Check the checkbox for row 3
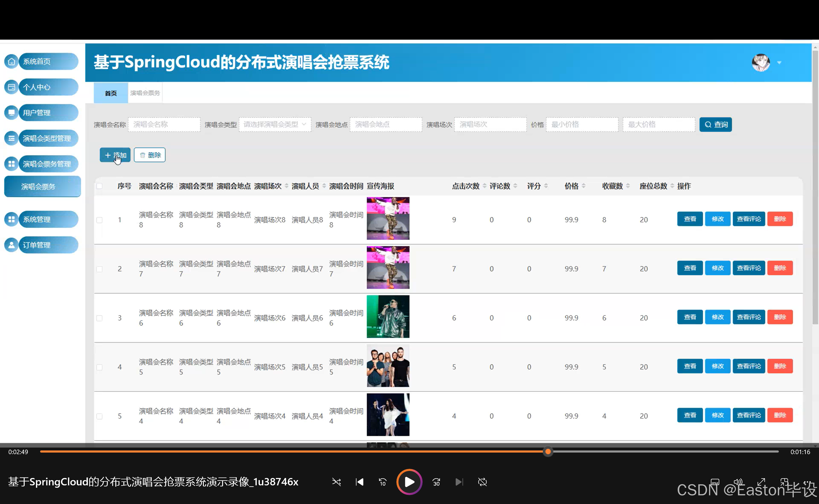The image size is (819, 504). point(99,318)
